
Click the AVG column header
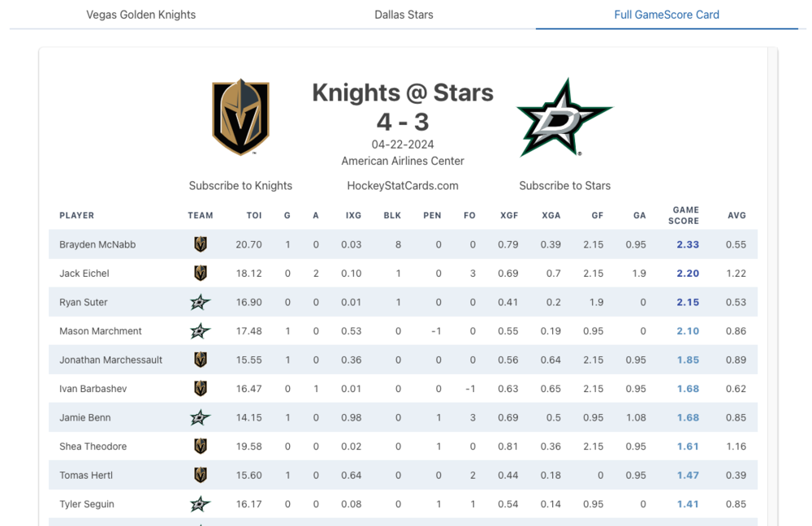point(736,215)
